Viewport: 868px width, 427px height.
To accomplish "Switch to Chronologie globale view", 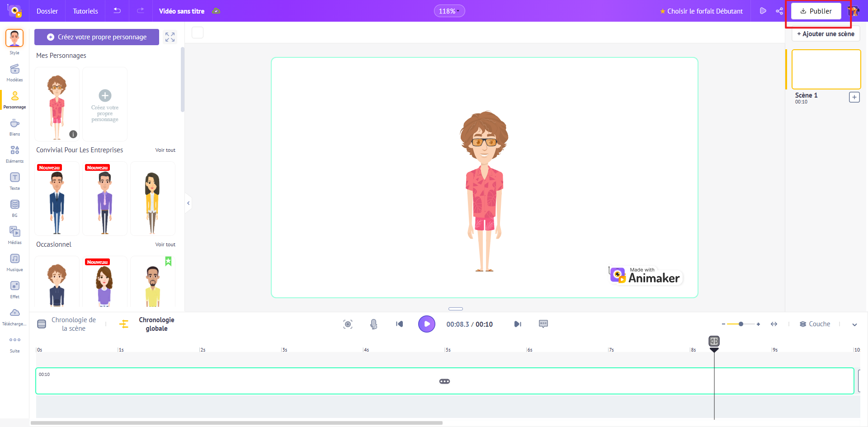I will pyautogui.click(x=156, y=324).
